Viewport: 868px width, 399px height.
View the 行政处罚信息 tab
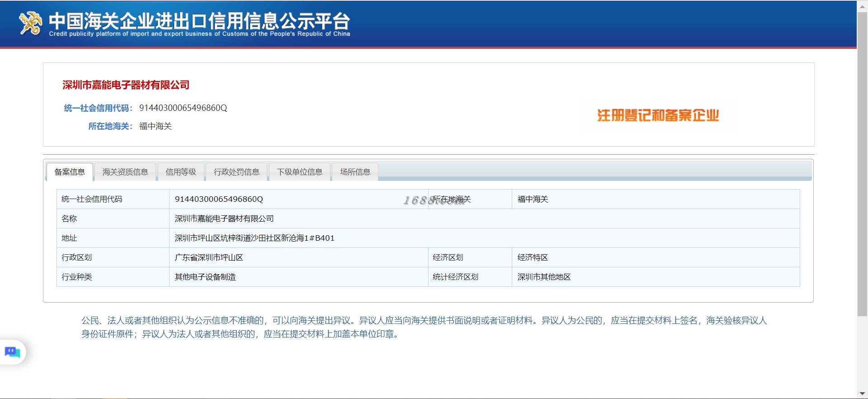(236, 172)
